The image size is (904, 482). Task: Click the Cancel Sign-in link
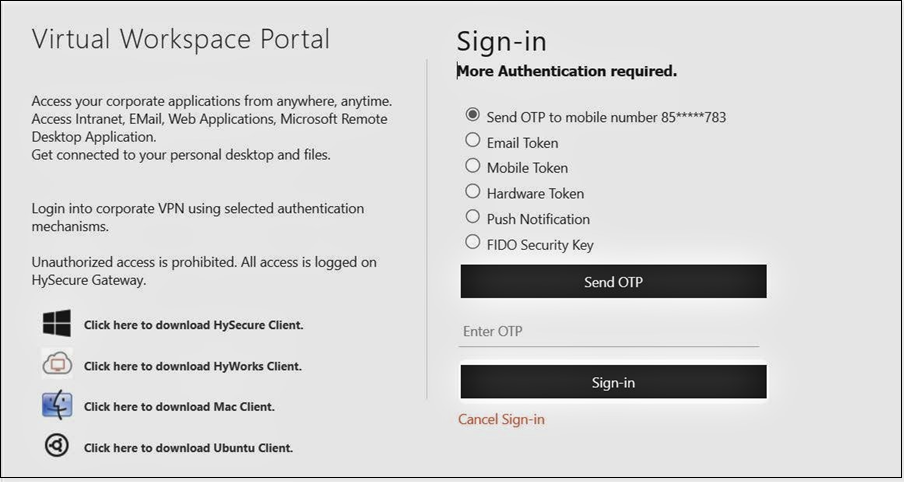coord(501,419)
